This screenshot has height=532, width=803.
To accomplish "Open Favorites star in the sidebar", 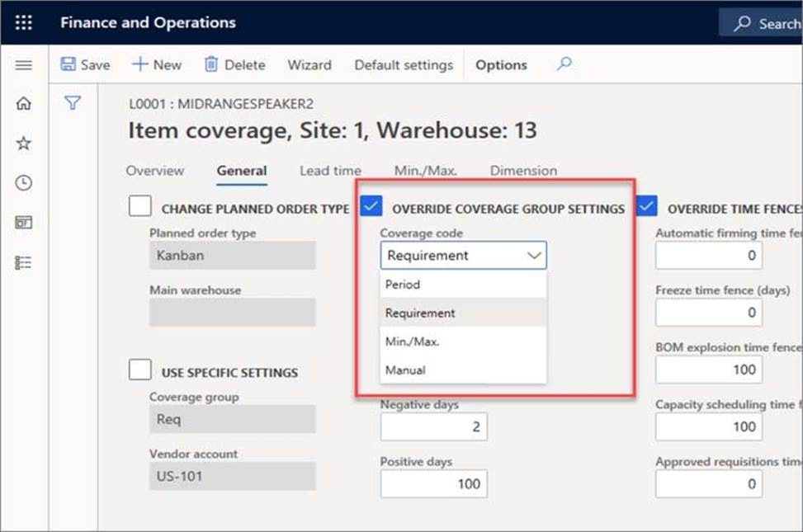I will tap(24, 144).
